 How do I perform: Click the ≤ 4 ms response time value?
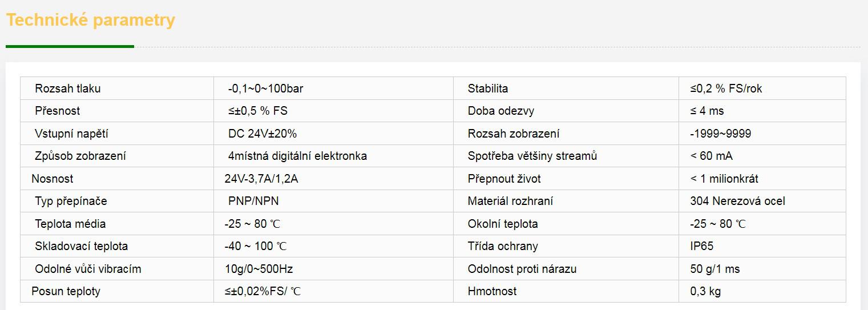point(706,111)
